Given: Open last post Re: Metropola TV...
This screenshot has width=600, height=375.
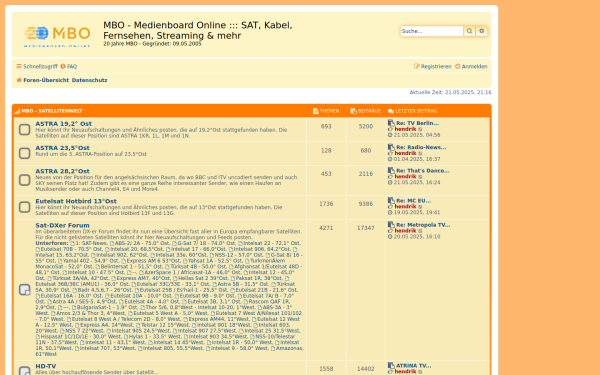Looking at the screenshot, I should click(423, 225).
